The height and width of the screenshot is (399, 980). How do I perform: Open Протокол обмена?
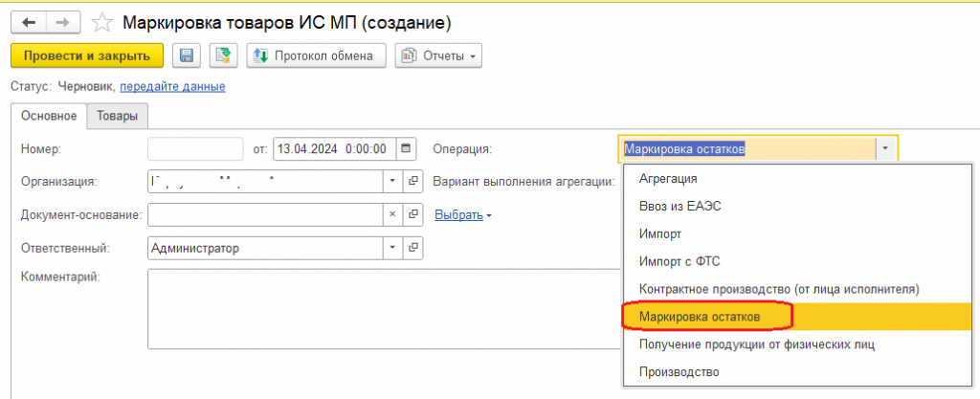click(316, 55)
